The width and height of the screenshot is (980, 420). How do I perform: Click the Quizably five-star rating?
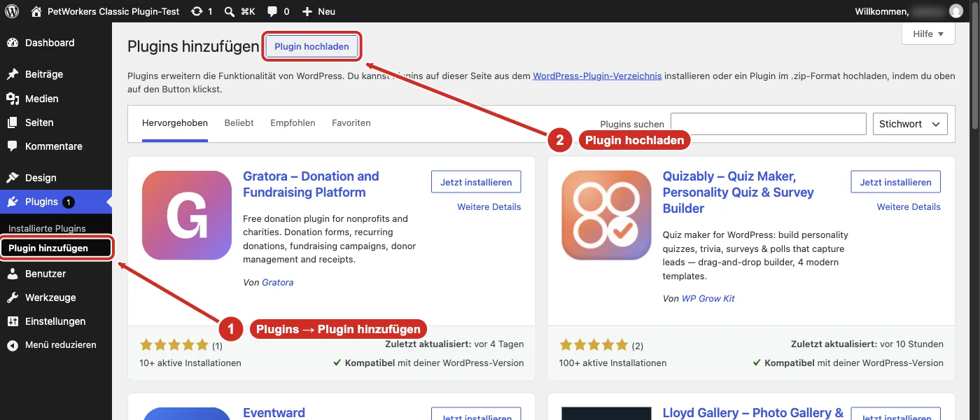click(594, 344)
